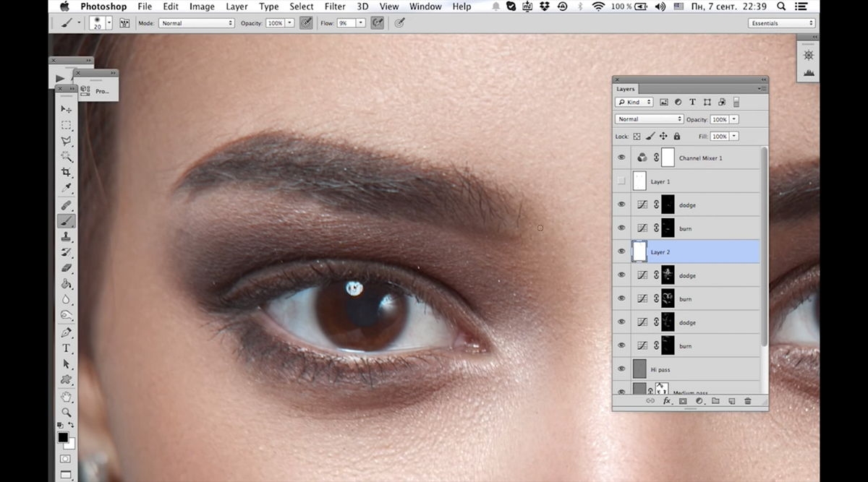The height and width of the screenshot is (482, 868).
Task: Select the Brush tool in toolbox
Action: [x=66, y=221]
